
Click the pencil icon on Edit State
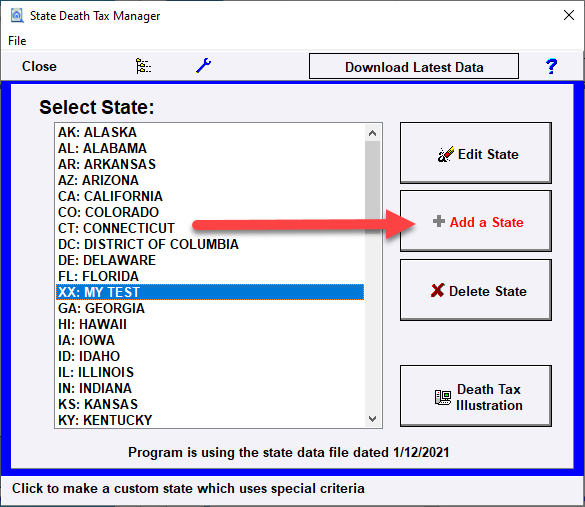coord(445,154)
